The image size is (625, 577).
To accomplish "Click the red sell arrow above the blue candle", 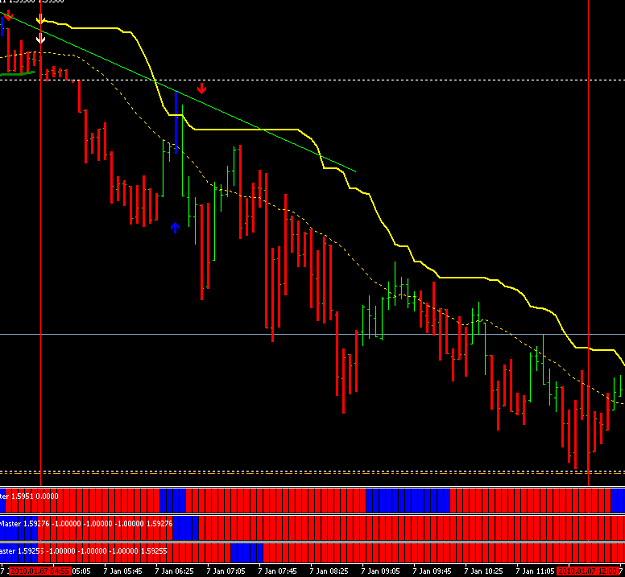I will click(x=202, y=88).
